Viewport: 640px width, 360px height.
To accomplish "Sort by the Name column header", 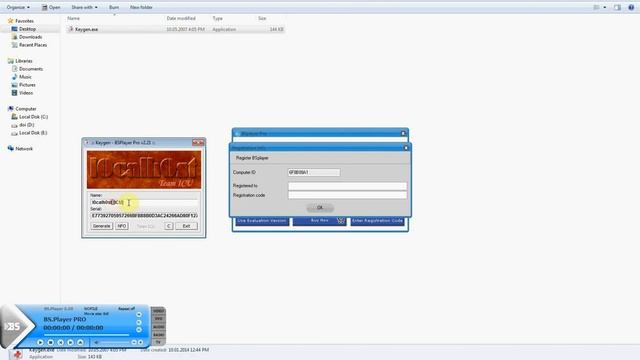I will 73,18.
